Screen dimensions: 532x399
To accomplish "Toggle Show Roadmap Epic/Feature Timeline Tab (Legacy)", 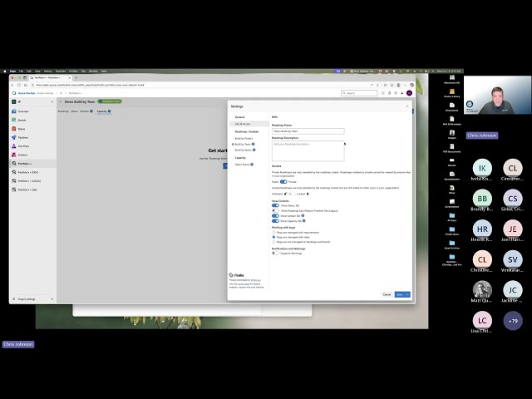I will point(275,210).
